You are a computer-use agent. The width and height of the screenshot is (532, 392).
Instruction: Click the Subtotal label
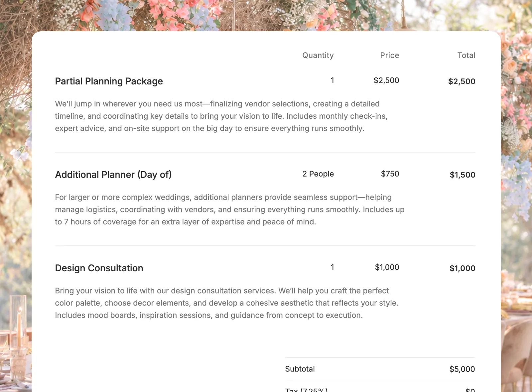click(300, 369)
